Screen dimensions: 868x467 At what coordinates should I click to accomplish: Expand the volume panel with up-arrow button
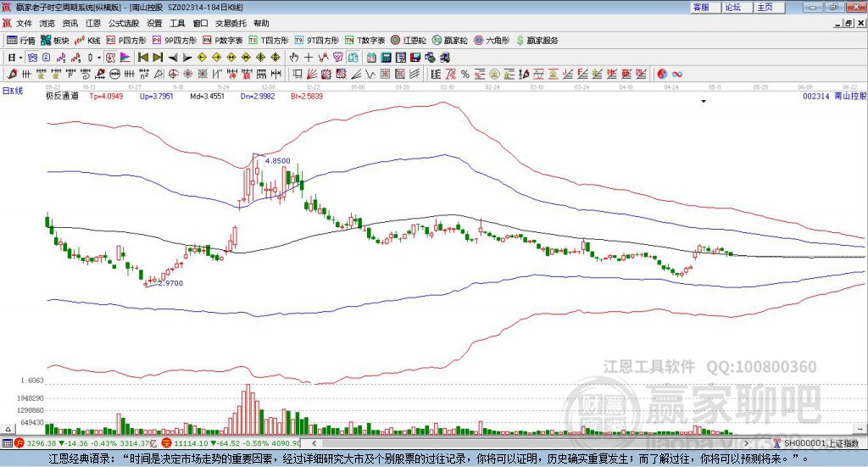(x=8, y=429)
